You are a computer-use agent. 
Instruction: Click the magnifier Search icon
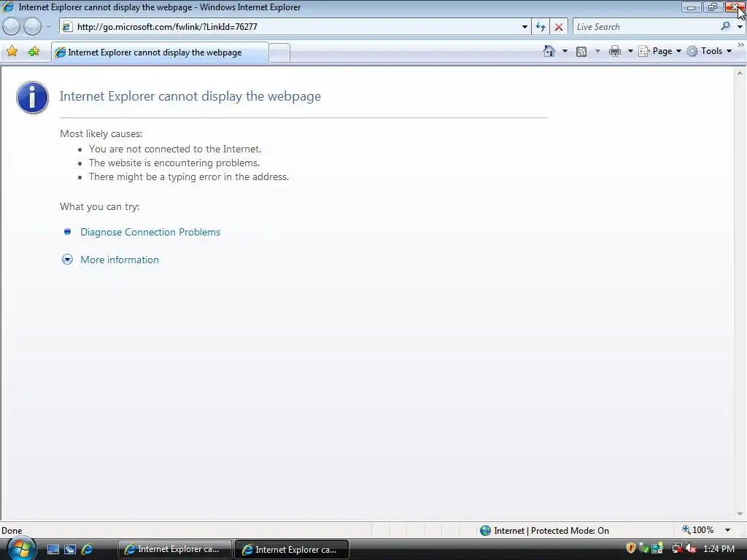pos(726,27)
